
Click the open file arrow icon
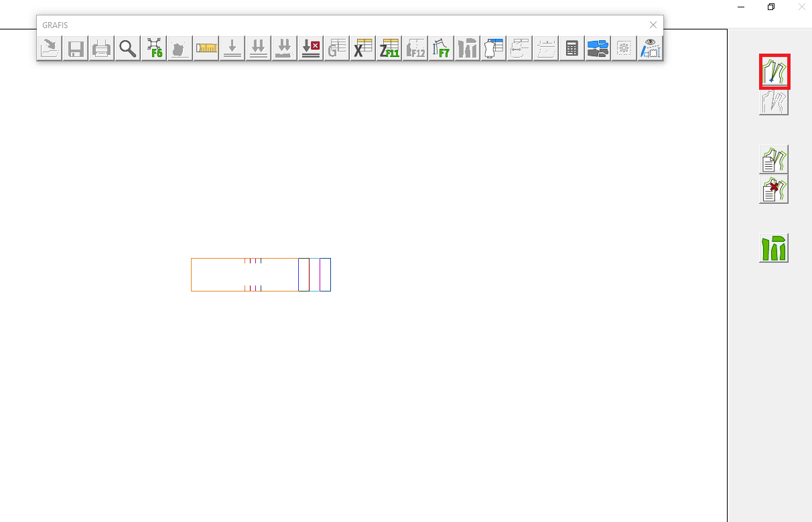(x=50, y=48)
